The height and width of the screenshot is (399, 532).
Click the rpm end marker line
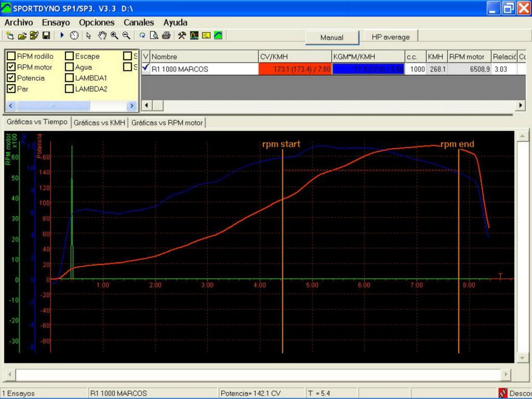tap(458, 248)
